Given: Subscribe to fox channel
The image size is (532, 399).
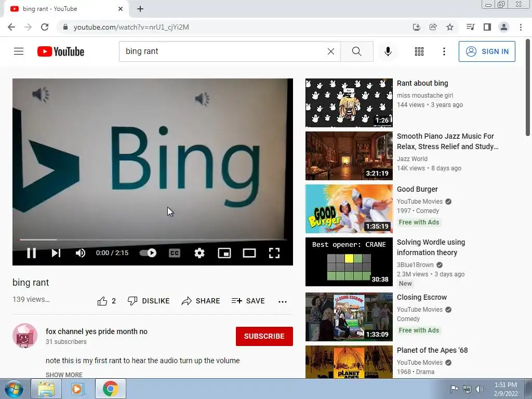Looking at the screenshot, I should pyautogui.click(x=264, y=336).
